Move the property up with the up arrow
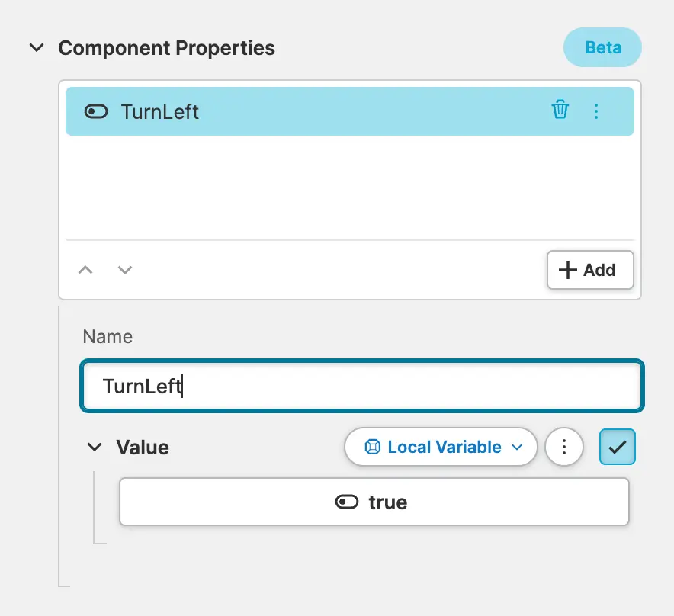This screenshot has width=674, height=616. [x=85, y=270]
